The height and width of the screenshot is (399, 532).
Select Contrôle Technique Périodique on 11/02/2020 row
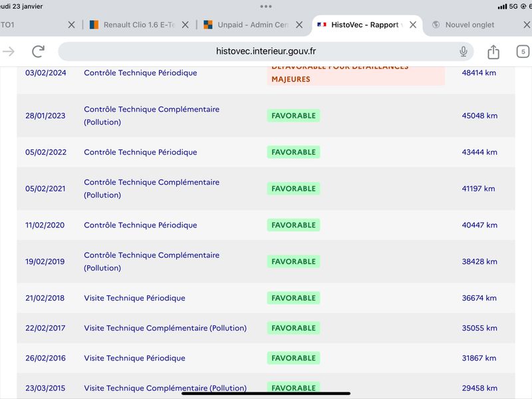point(140,225)
